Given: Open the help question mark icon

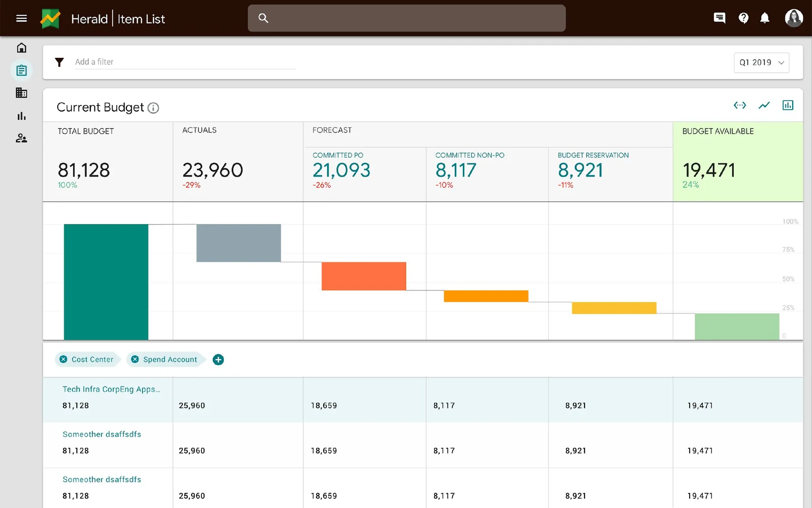Looking at the screenshot, I should click(x=743, y=18).
